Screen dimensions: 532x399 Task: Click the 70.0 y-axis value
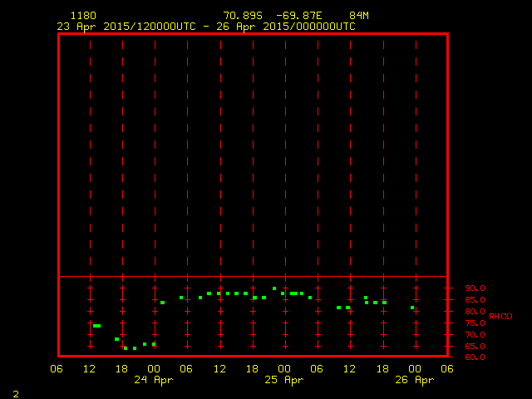tap(475, 335)
